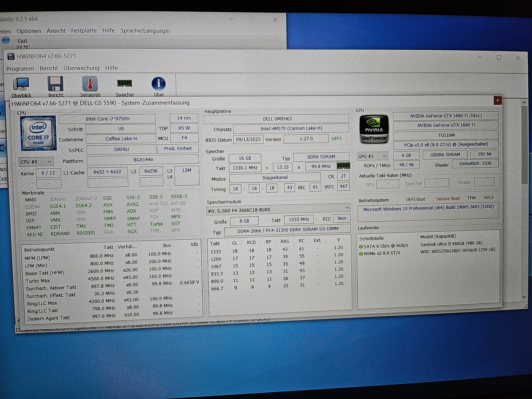The height and width of the screenshot is (399, 532).
Task: Click the SSPEC SRF6U field
Action: pyautogui.click(x=121, y=149)
